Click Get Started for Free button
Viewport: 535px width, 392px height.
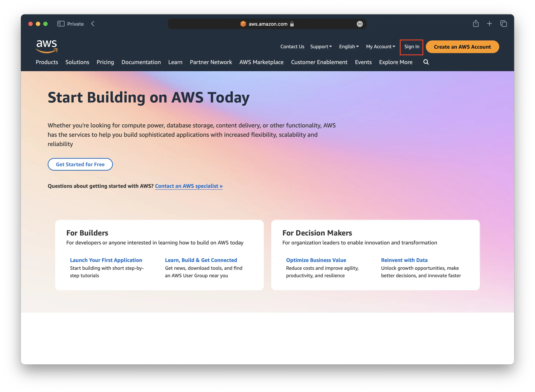tap(80, 164)
